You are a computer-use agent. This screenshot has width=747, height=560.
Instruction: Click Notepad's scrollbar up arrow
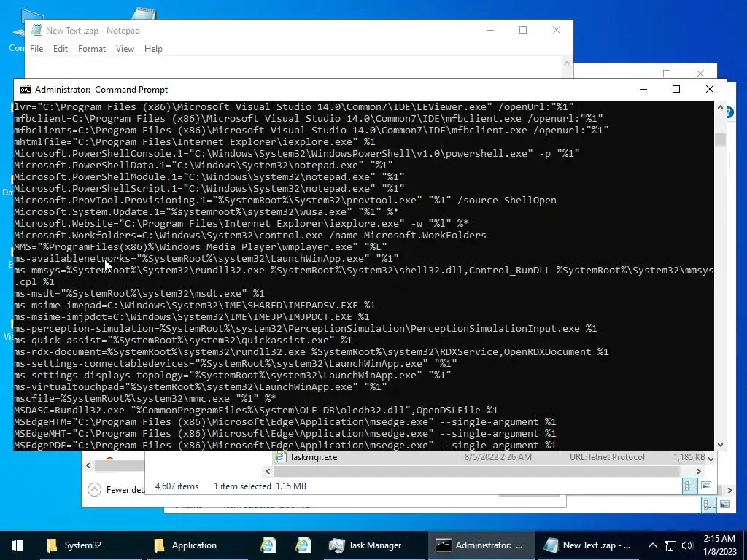tap(567, 63)
